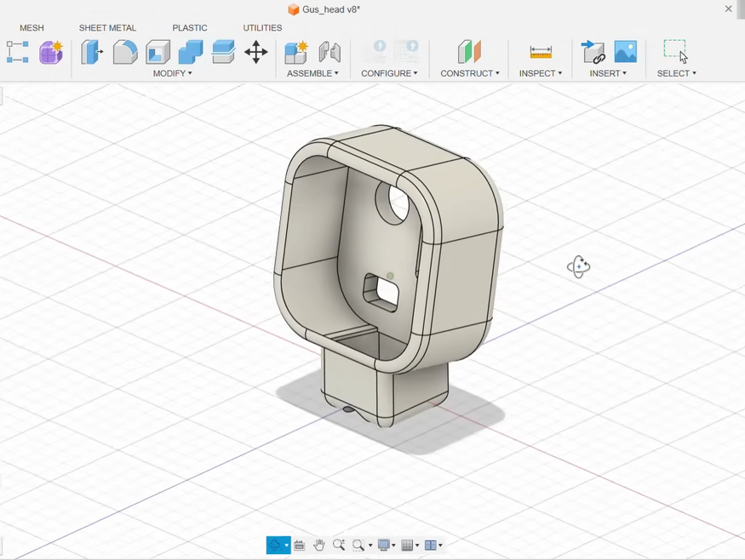Viewport: 745px width, 560px height.
Task: Expand the Zoom Window dropdown arrow
Action: pos(370,546)
